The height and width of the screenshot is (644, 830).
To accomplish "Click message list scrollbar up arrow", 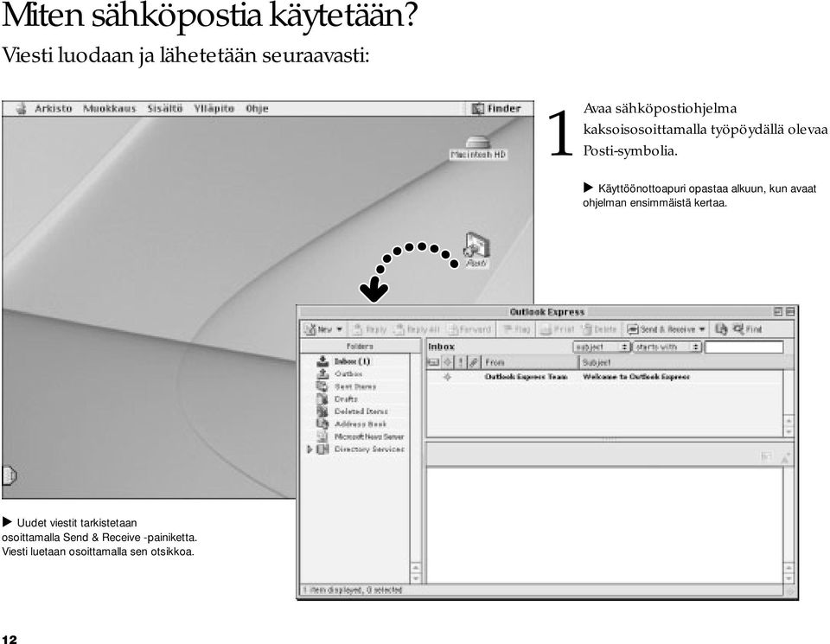I will pyautogui.click(x=788, y=421).
